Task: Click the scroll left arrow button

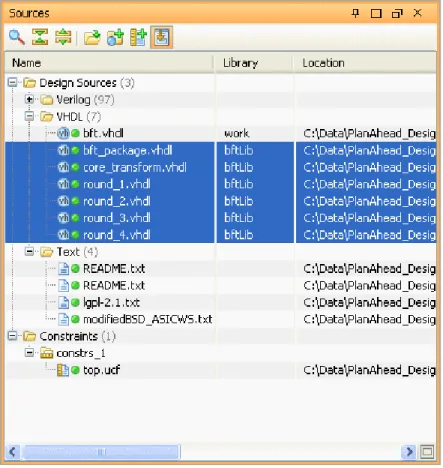Action: point(13,452)
